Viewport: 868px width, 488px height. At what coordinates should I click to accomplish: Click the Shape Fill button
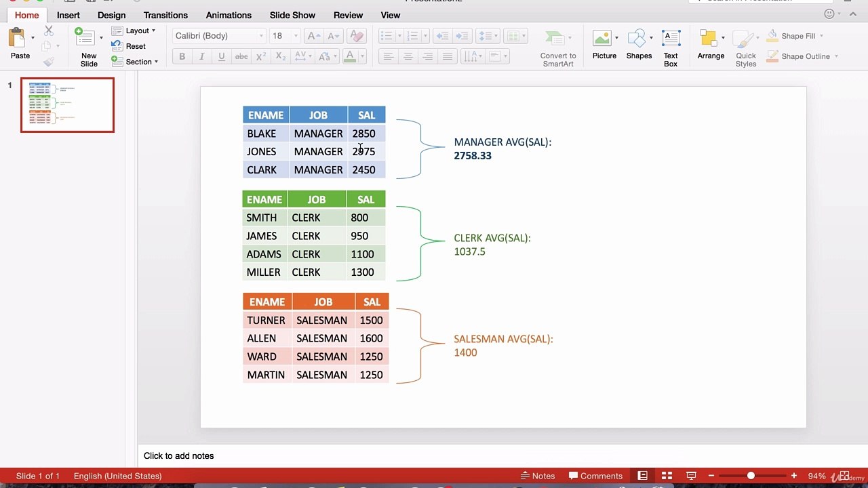(x=794, y=36)
